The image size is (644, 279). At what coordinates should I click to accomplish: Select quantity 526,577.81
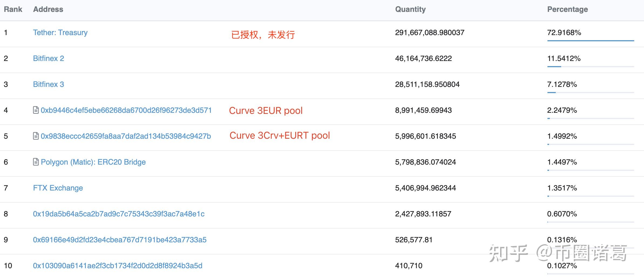(414, 240)
